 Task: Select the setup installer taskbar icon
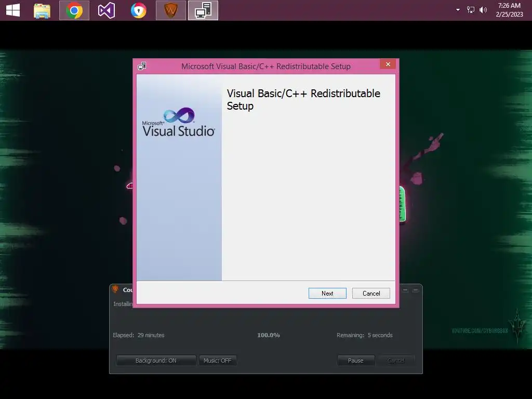203,10
